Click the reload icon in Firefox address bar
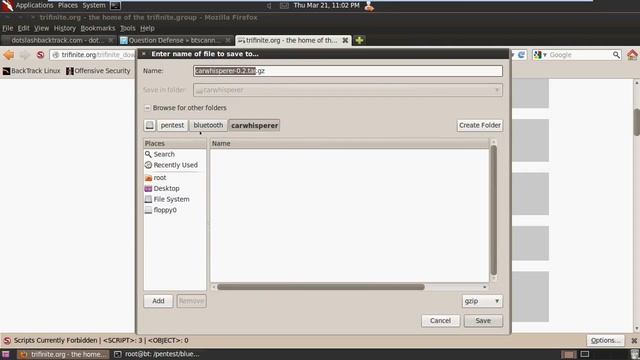Screen dimensions: 640x360 pos(521,55)
